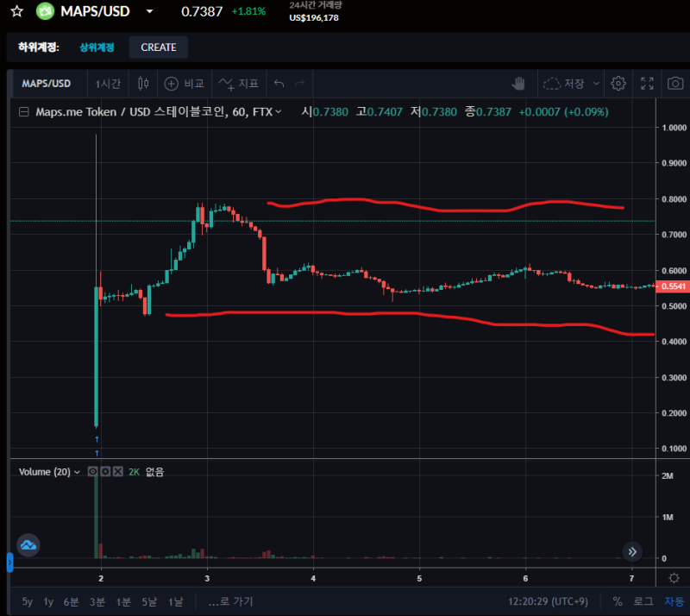Click the tall first volume bar

click(x=97, y=516)
